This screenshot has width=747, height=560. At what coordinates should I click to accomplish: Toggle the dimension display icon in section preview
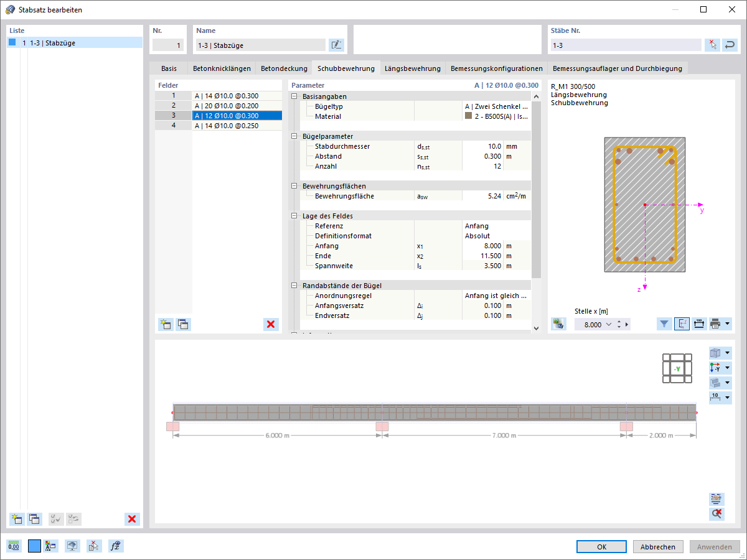tap(699, 324)
